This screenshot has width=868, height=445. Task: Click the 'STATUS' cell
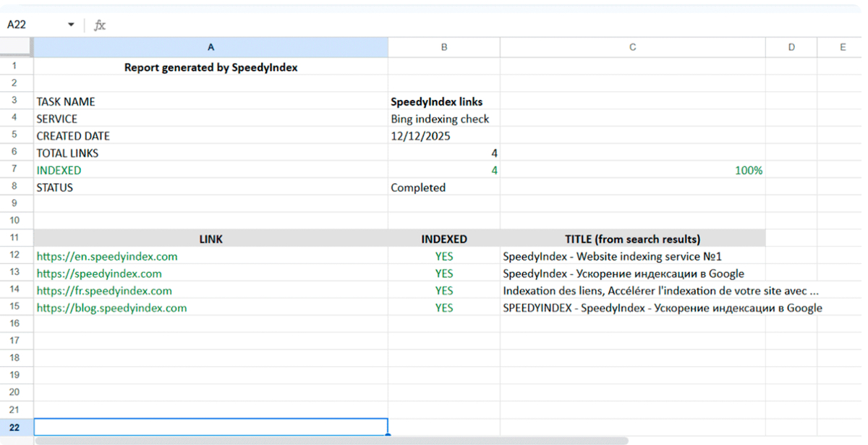coord(210,187)
